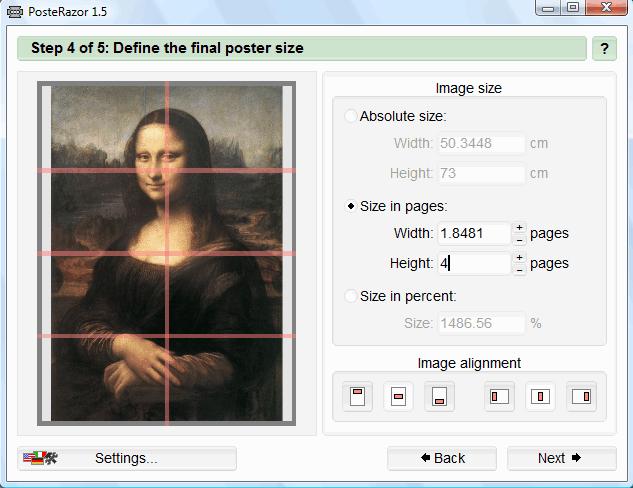Go Back to the previous step

tap(442, 458)
